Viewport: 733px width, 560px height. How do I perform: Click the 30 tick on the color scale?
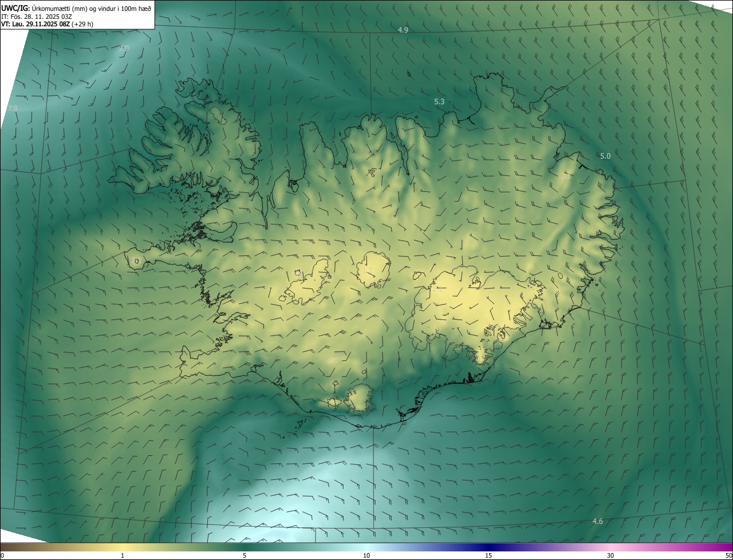pos(610,555)
